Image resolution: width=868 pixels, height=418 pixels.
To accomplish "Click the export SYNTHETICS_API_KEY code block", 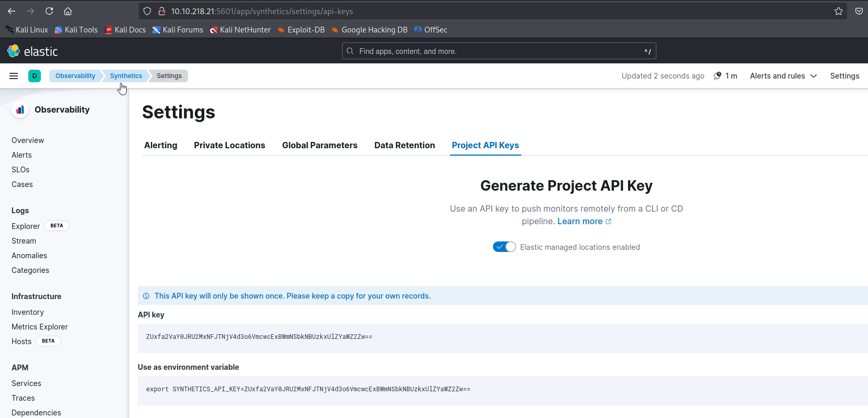I will 503,390.
